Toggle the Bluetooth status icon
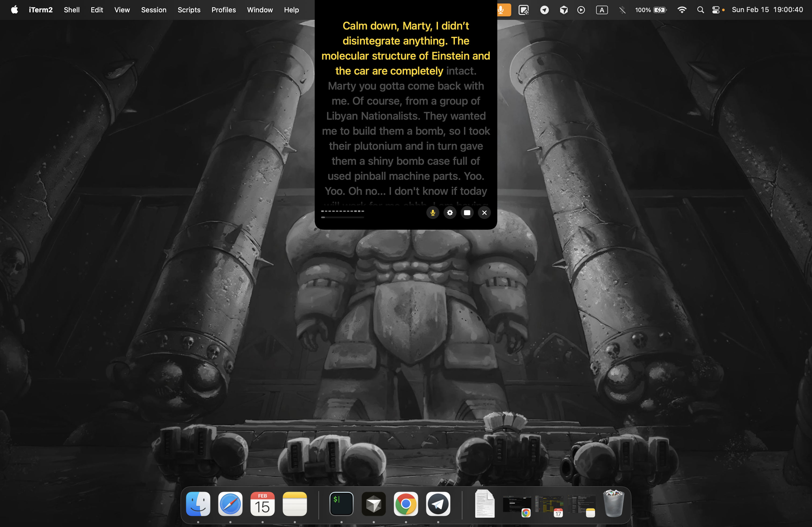Image resolution: width=812 pixels, height=527 pixels. 622,10
